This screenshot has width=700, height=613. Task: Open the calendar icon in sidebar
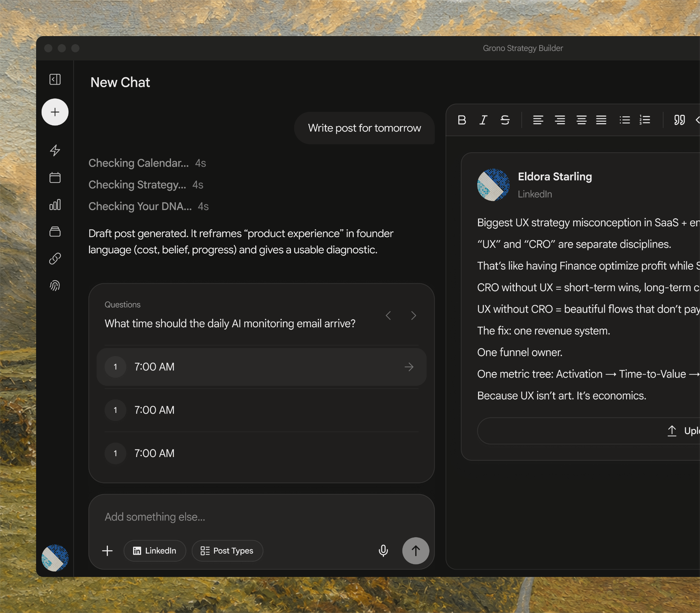click(55, 177)
